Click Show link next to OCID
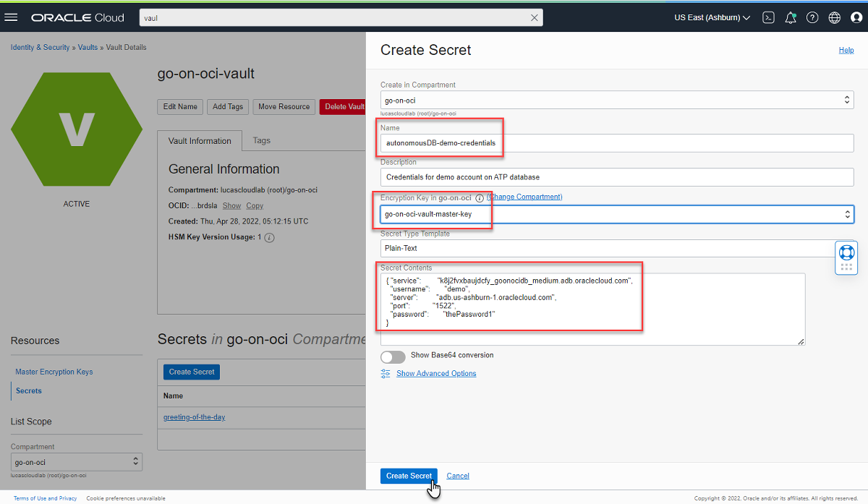 231,206
